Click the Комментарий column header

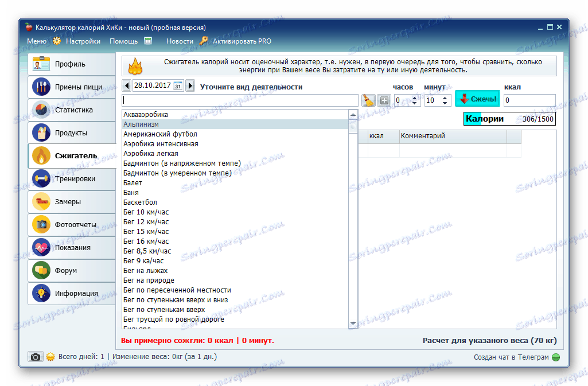click(453, 137)
